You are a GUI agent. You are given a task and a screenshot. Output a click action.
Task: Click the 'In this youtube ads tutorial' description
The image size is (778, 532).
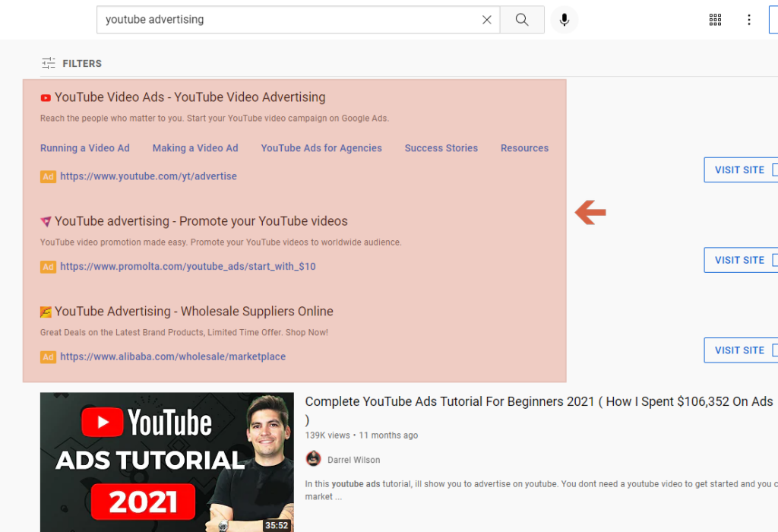[541, 490]
